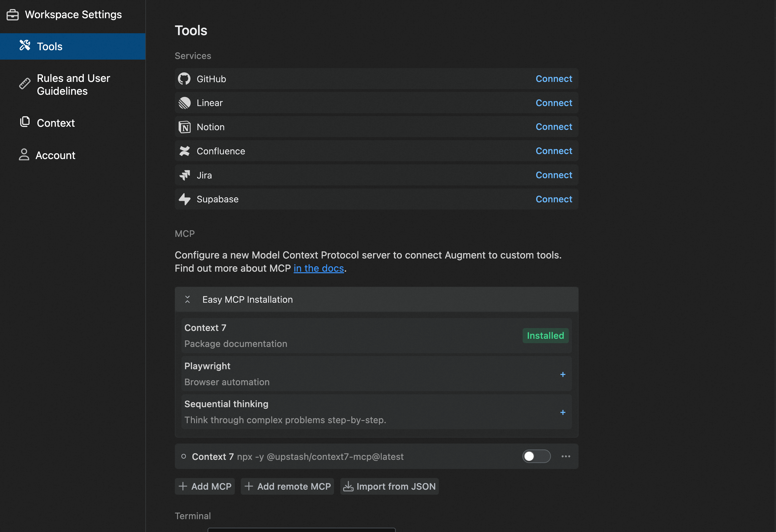Click Import from JSON button
This screenshot has width=776, height=532.
coord(390,486)
